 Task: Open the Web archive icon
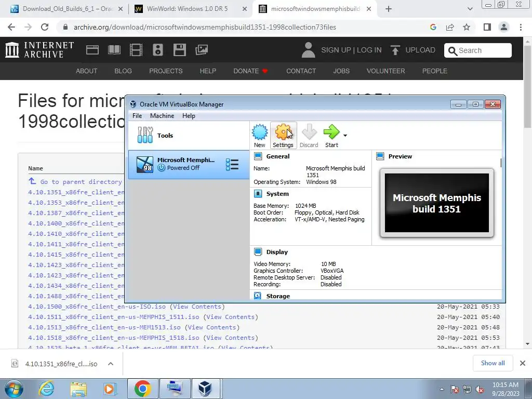92,50
